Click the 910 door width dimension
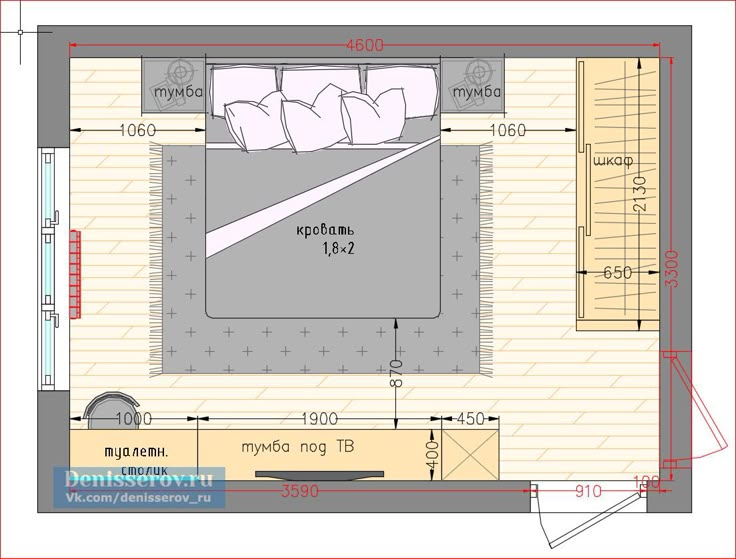The width and height of the screenshot is (736, 559). [588, 490]
